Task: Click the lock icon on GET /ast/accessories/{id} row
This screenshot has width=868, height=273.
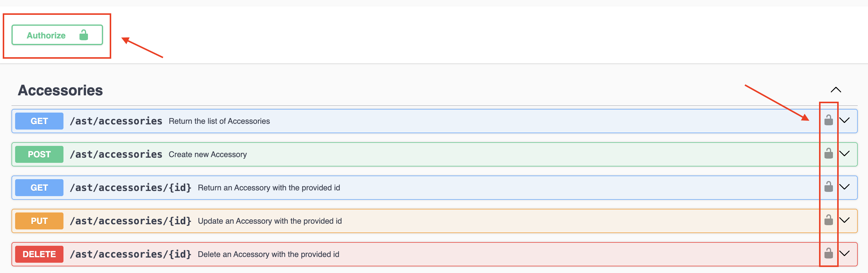Action: click(828, 187)
